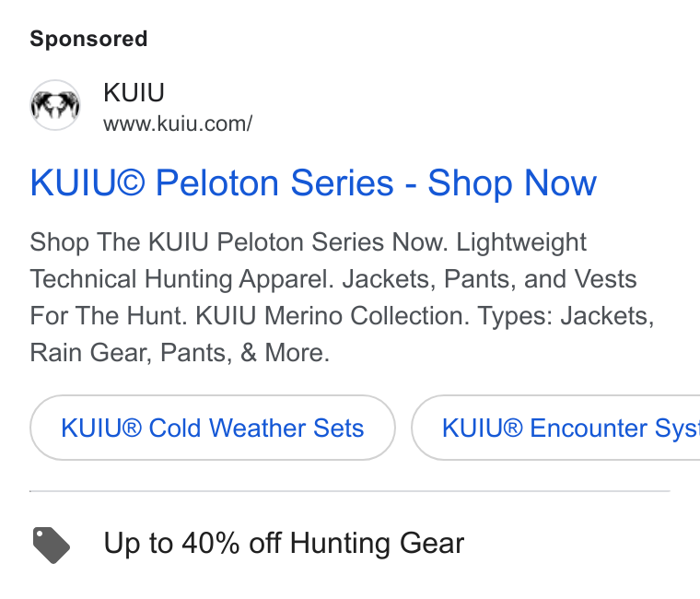Click the price tag promotion icon
The height and width of the screenshot is (599, 700).
click(51, 545)
